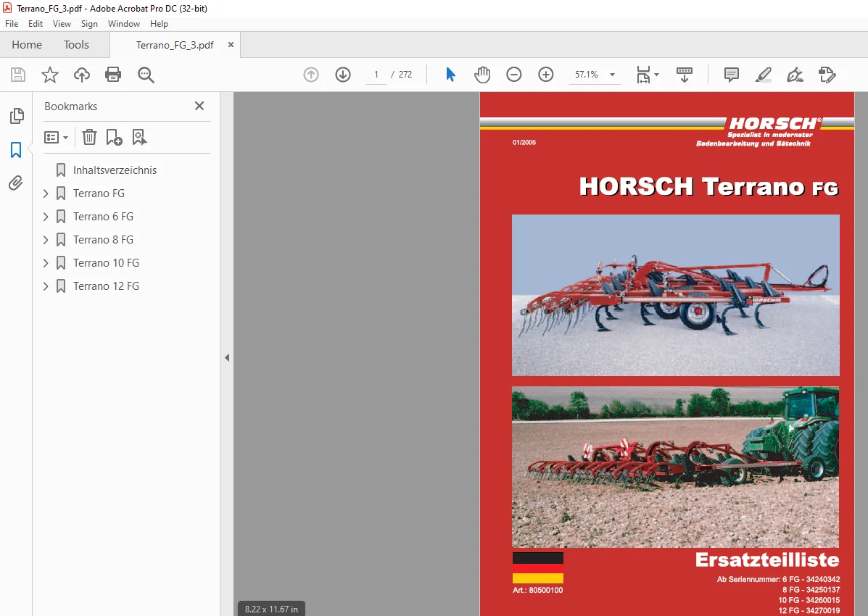Open the Help menu
Screen dimensions: 868x616
pyautogui.click(x=159, y=24)
